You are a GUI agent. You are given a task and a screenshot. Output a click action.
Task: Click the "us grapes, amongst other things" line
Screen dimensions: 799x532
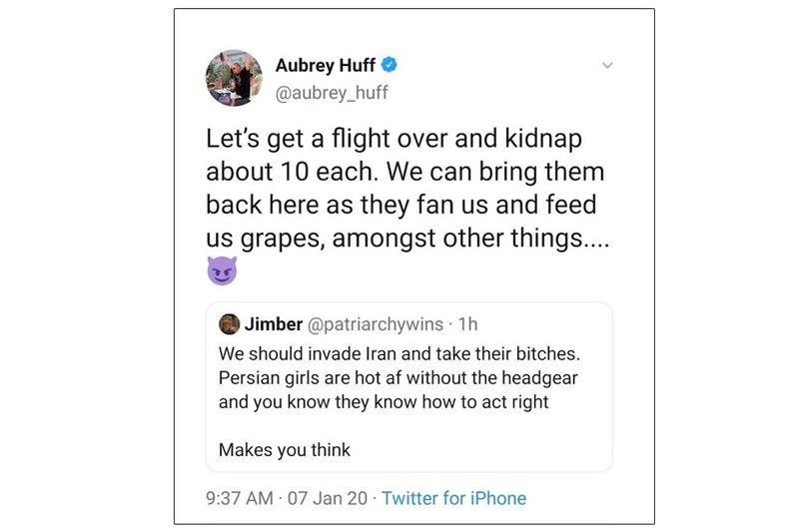[x=405, y=239]
